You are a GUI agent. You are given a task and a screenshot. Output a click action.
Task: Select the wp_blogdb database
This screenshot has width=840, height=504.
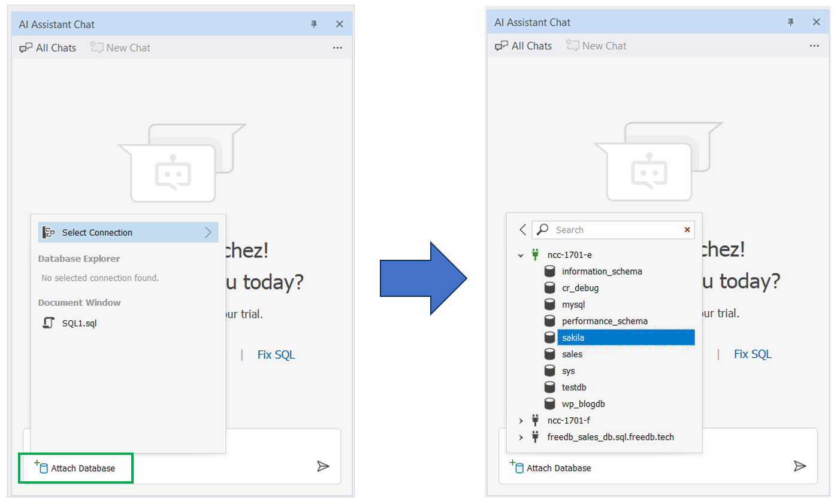point(583,404)
